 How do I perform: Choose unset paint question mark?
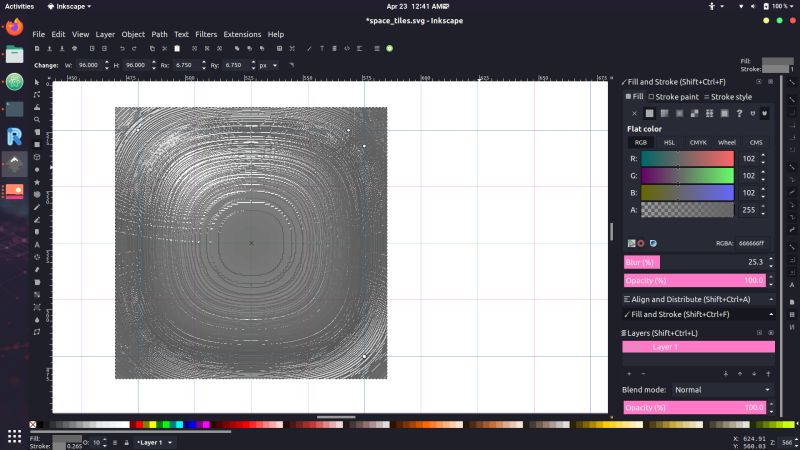[x=739, y=113]
